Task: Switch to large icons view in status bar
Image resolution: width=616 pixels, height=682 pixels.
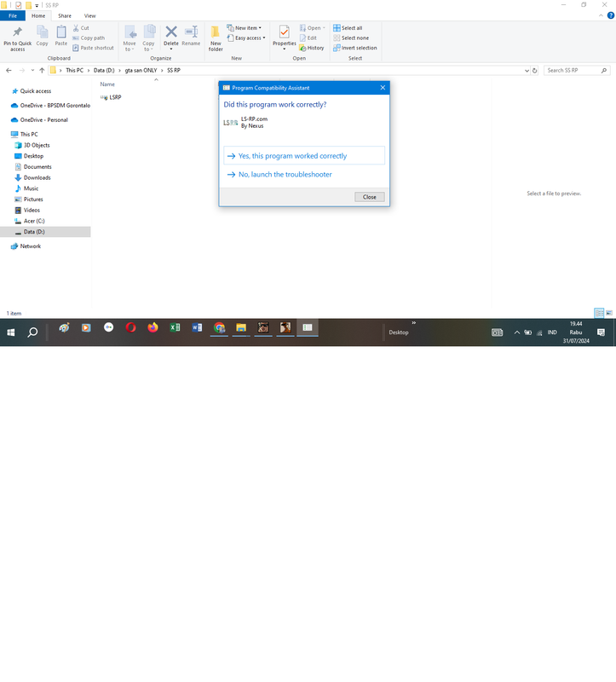Action: pyautogui.click(x=609, y=313)
